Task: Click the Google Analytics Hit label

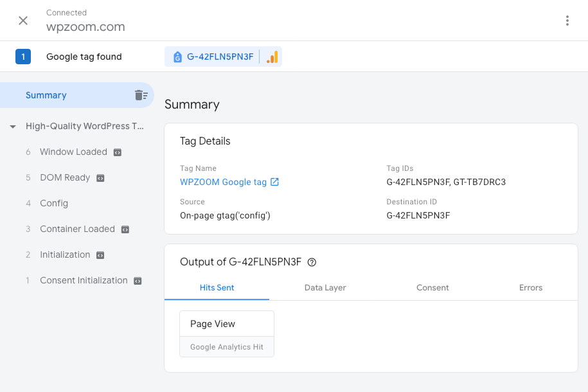Action: pos(227,347)
